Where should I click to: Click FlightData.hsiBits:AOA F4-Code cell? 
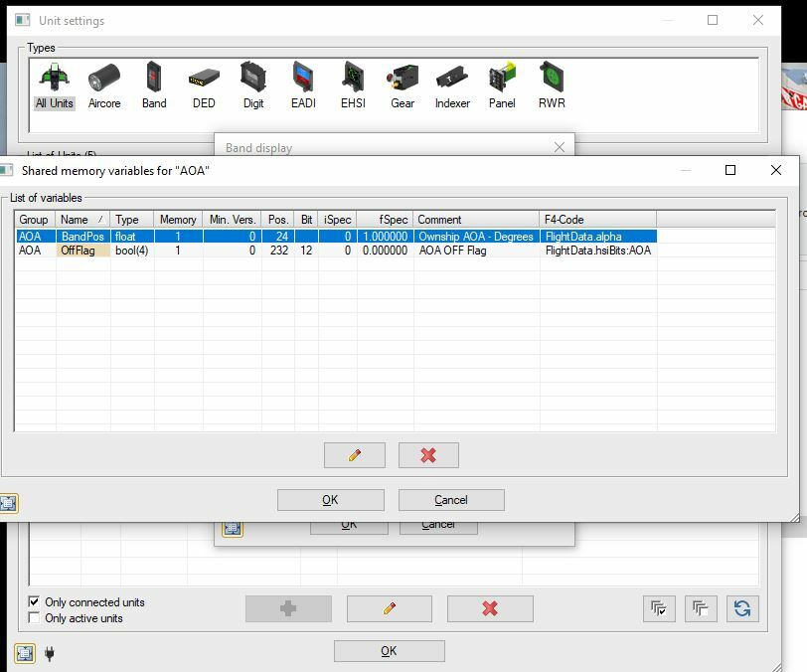(598, 251)
